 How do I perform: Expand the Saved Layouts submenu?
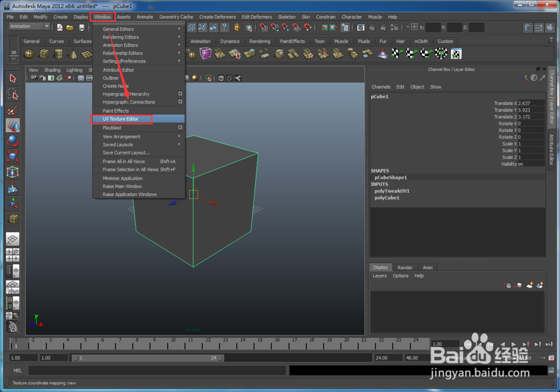click(x=138, y=144)
